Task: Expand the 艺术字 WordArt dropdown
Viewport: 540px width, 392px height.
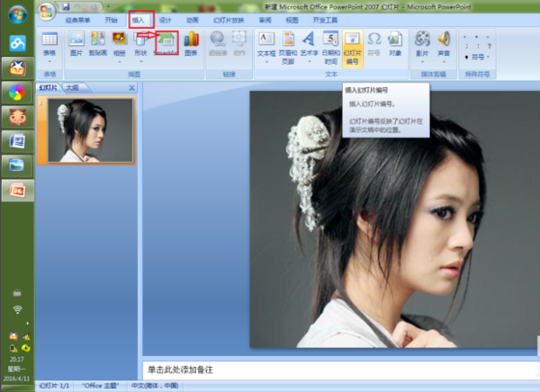Action: point(310,62)
